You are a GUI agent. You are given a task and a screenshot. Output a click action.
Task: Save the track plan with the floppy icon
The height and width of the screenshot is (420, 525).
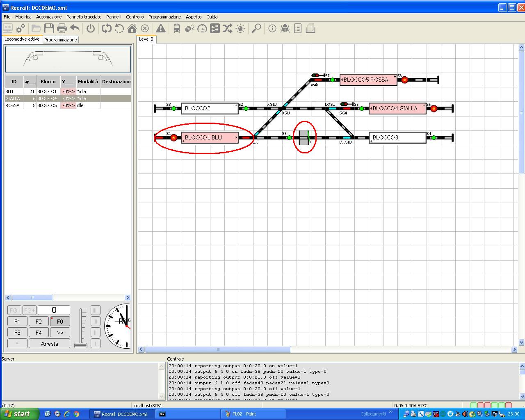pos(49,28)
